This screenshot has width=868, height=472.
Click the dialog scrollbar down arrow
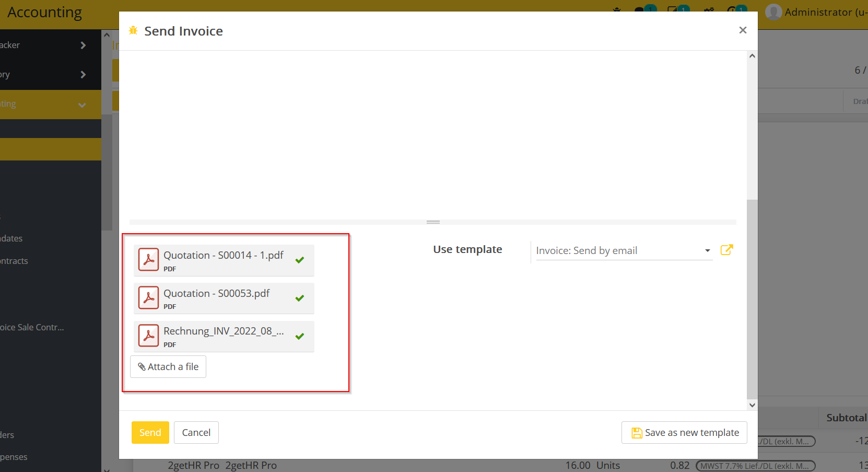[x=752, y=405]
